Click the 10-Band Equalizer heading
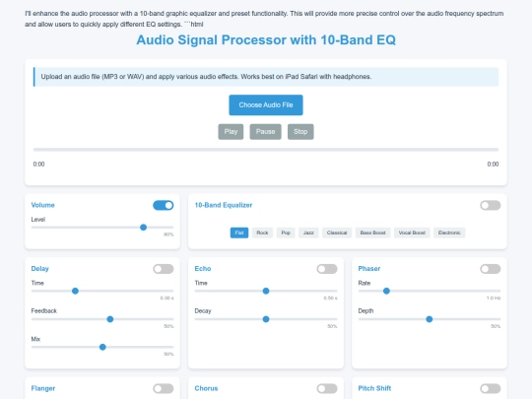The image size is (532, 399). [224, 205]
